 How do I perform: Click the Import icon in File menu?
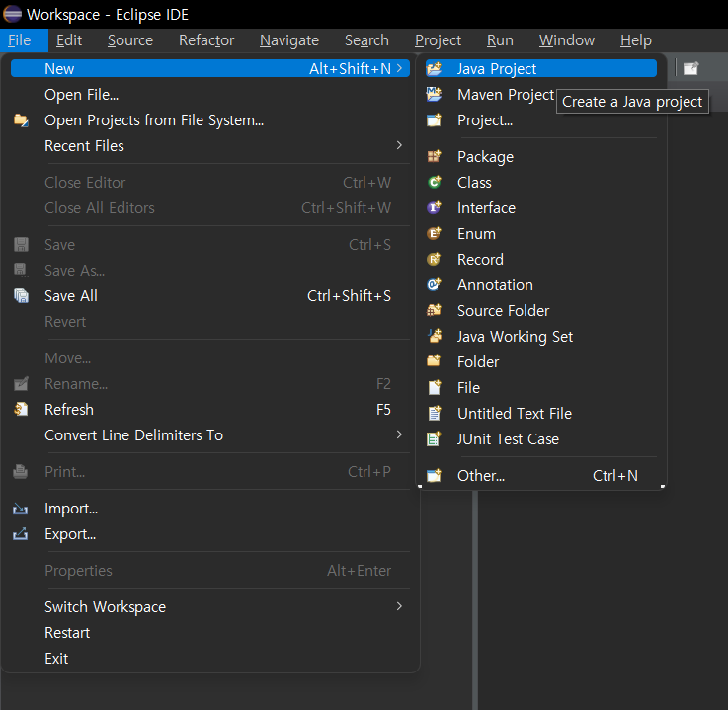pos(21,509)
